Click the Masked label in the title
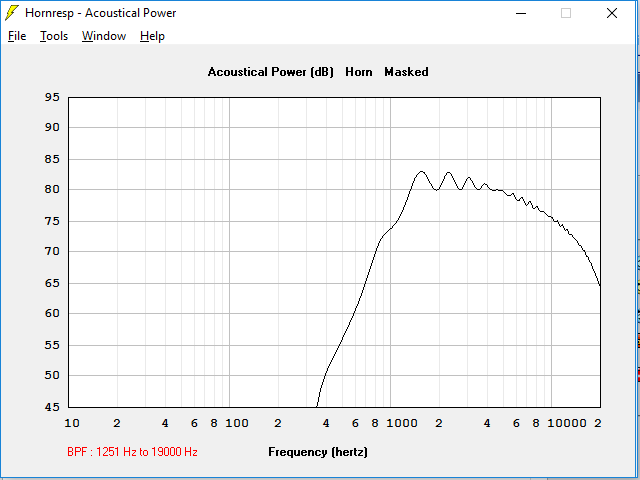 (x=406, y=72)
